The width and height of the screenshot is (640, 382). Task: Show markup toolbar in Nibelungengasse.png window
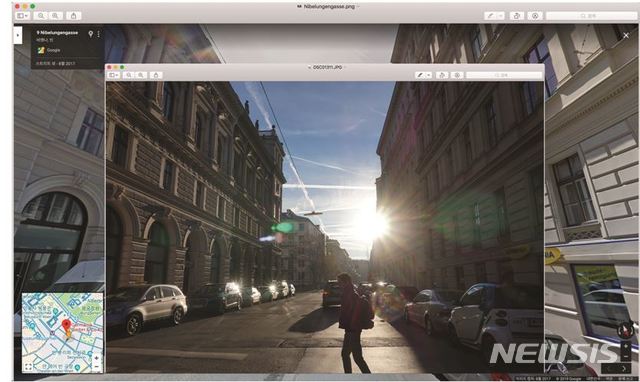[x=535, y=16]
